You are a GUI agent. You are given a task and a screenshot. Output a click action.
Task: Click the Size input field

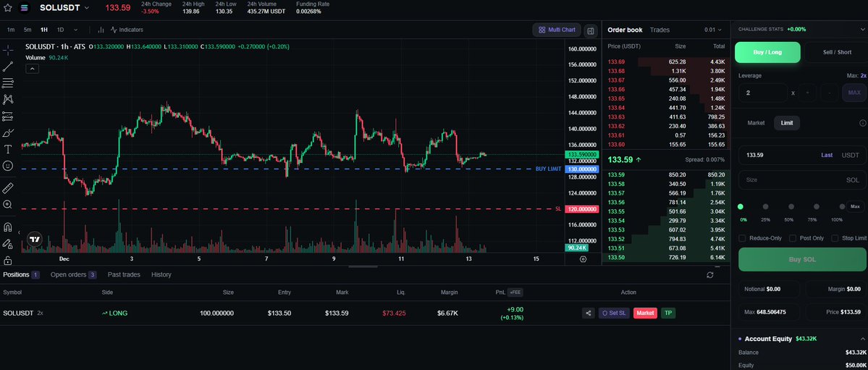pyautogui.click(x=802, y=180)
